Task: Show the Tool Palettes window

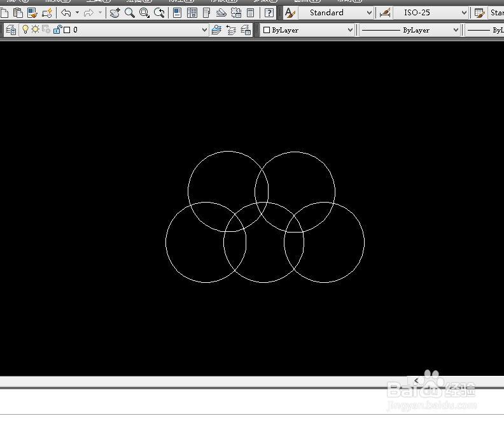Action: 207,13
